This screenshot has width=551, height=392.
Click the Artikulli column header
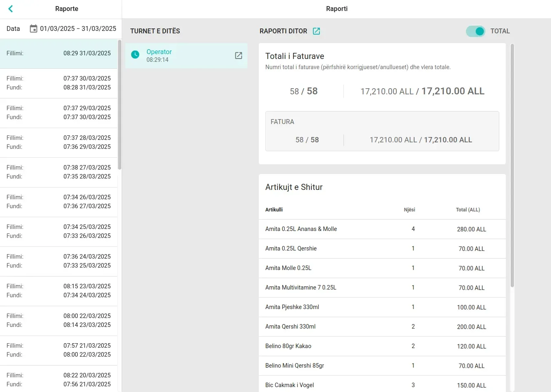tap(274, 210)
